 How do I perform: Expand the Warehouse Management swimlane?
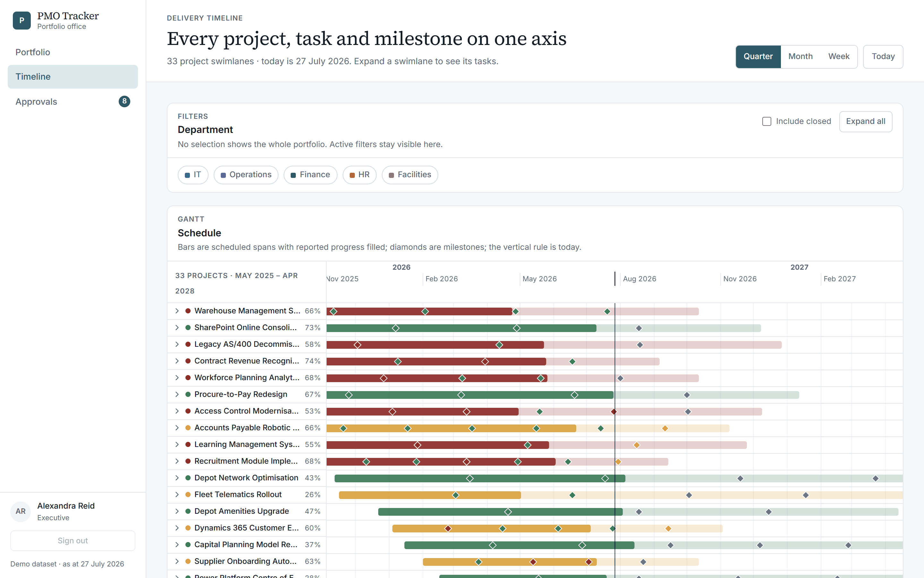(177, 311)
